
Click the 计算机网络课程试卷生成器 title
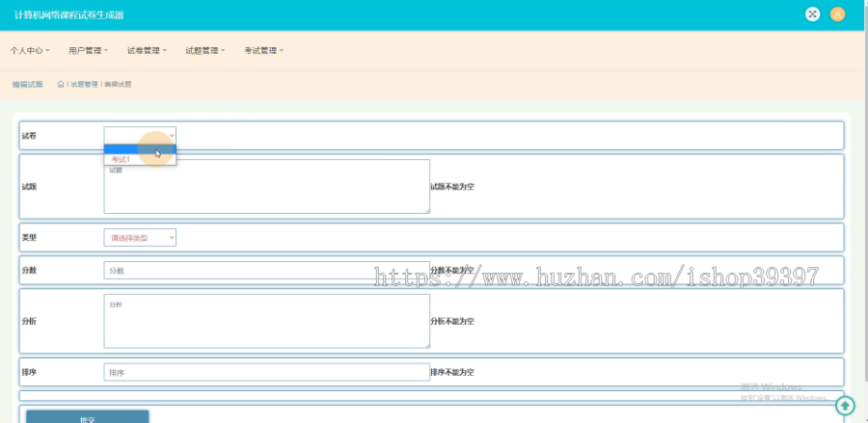click(x=69, y=14)
